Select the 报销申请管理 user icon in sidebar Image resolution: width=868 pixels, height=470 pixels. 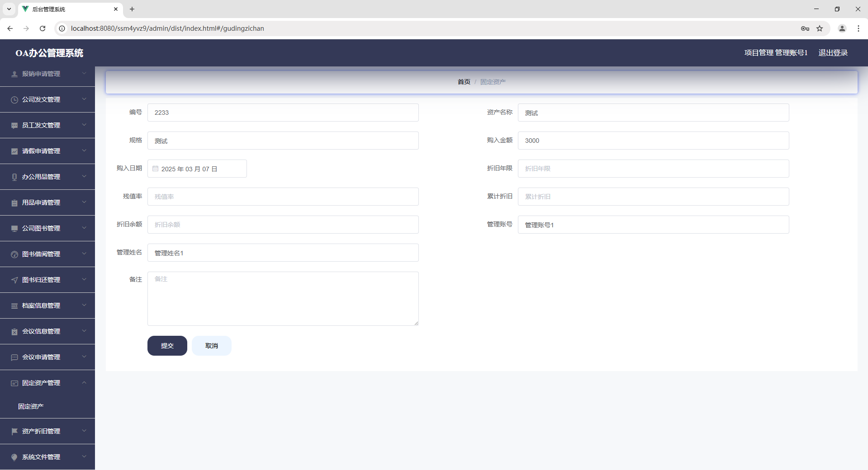pyautogui.click(x=14, y=74)
